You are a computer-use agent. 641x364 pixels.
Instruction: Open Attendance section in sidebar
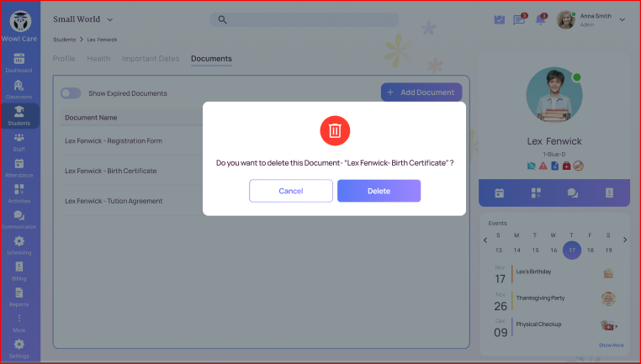tap(19, 167)
